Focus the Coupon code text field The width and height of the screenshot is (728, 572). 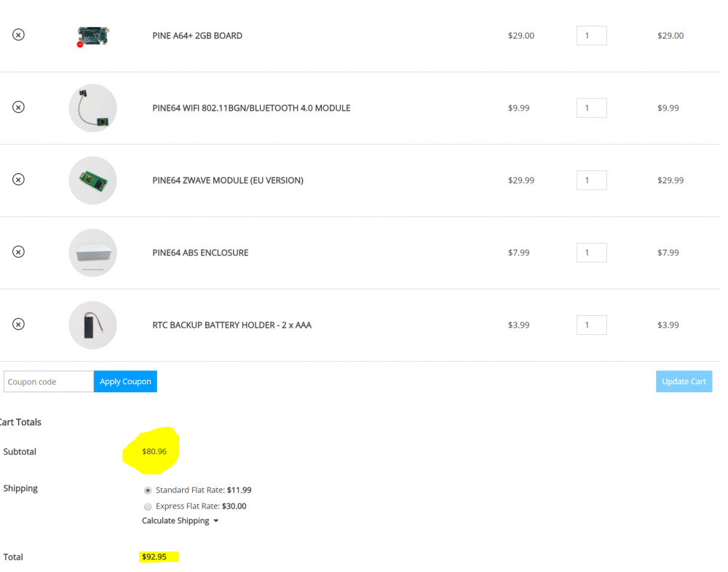[x=49, y=381]
